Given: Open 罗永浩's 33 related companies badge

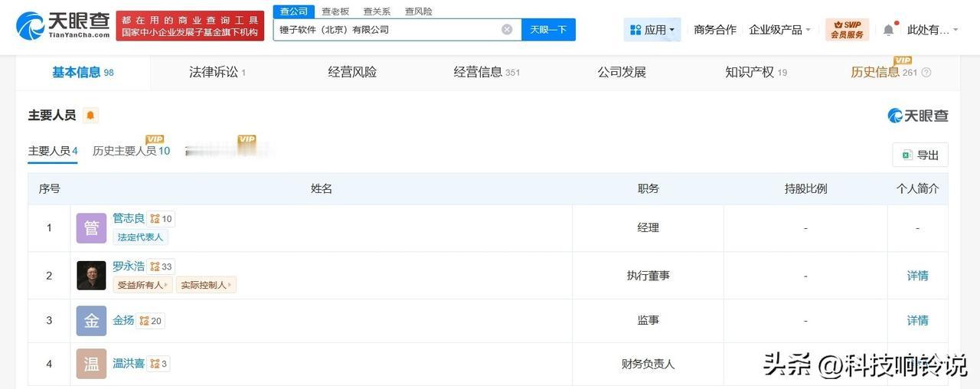Looking at the screenshot, I should pos(162,266).
